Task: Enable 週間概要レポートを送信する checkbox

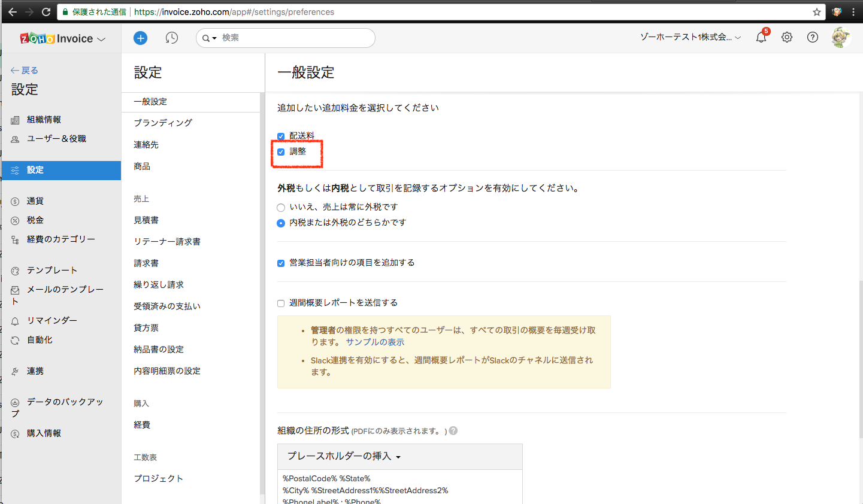Action: (281, 303)
